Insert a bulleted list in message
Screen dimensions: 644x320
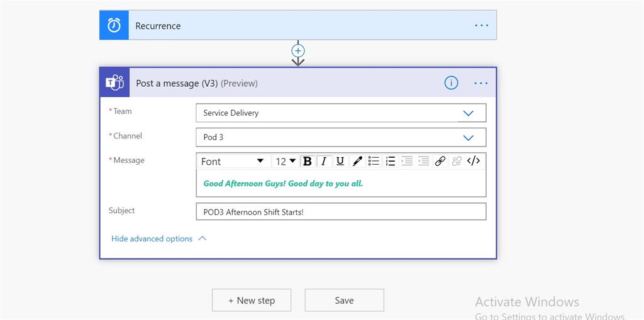(374, 162)
